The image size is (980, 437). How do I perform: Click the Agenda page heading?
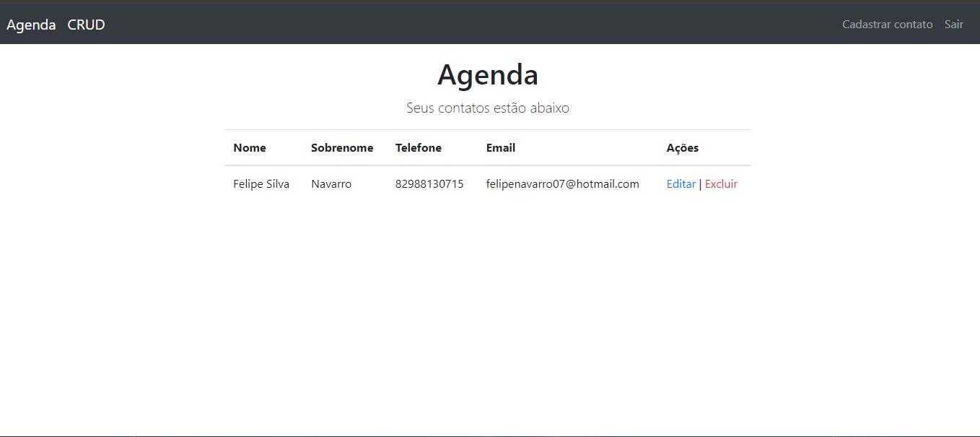[488, 74]
